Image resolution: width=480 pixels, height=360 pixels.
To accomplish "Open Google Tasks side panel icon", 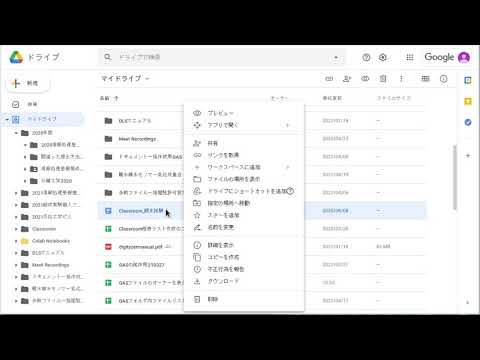I will tap(468, 122).
